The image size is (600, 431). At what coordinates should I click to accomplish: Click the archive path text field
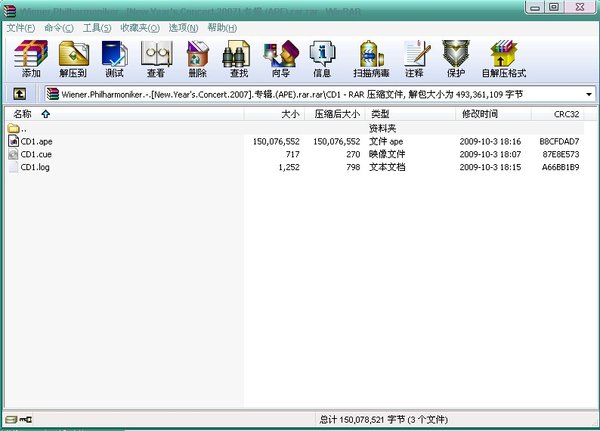320,94
